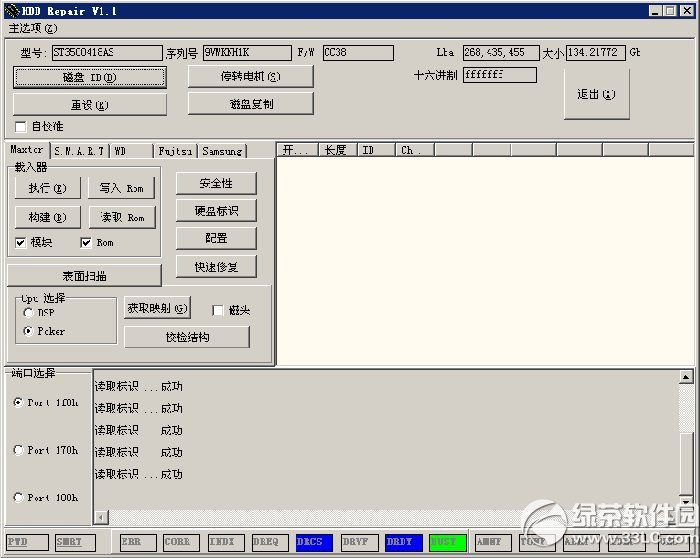Viewport: 700px width, 558px height.
Task: Select the DSP radio button
Action: [x=28, y=312]
